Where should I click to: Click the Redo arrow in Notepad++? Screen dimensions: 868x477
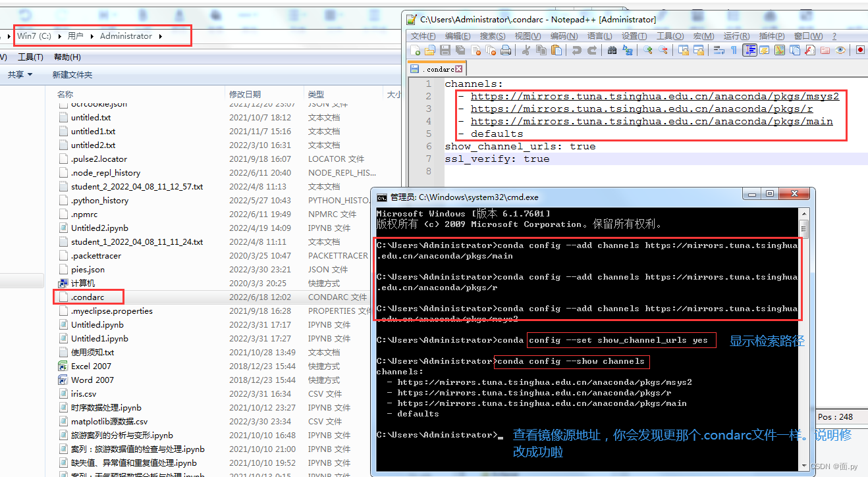tap(591, 50)
